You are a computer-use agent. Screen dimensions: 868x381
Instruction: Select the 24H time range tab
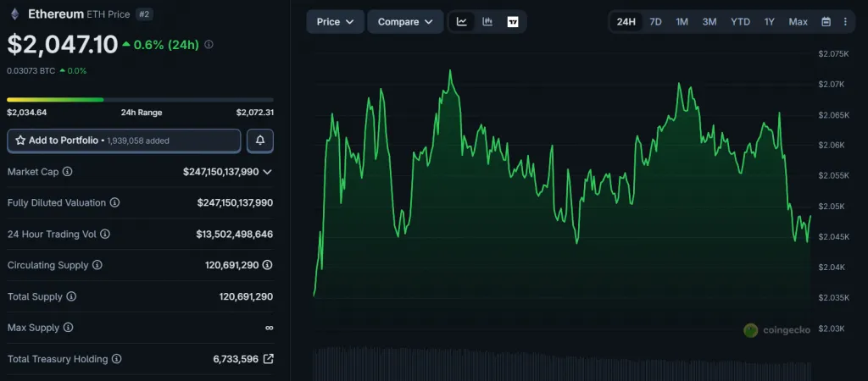(x=626, y=21)
